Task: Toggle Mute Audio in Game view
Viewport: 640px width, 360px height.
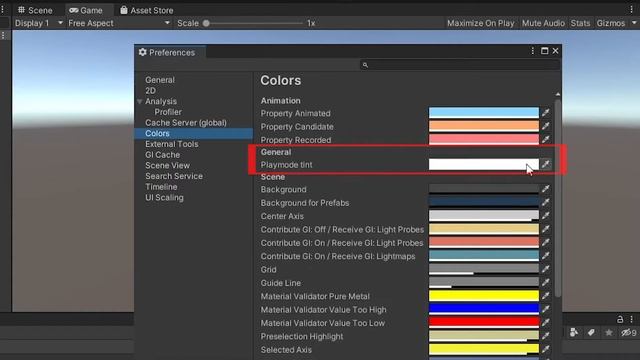Action: [x=543, y=23]
